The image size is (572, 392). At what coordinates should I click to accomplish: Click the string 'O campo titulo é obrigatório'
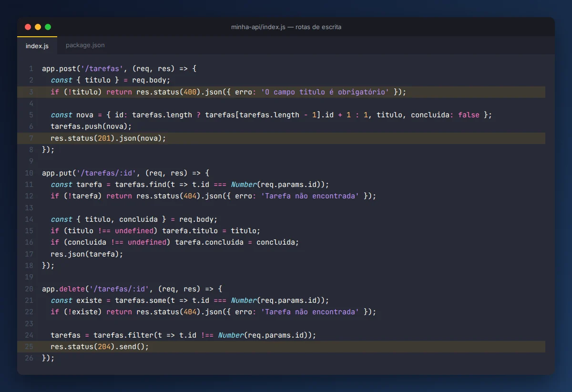pyautogui.click(x=325, y=92)
